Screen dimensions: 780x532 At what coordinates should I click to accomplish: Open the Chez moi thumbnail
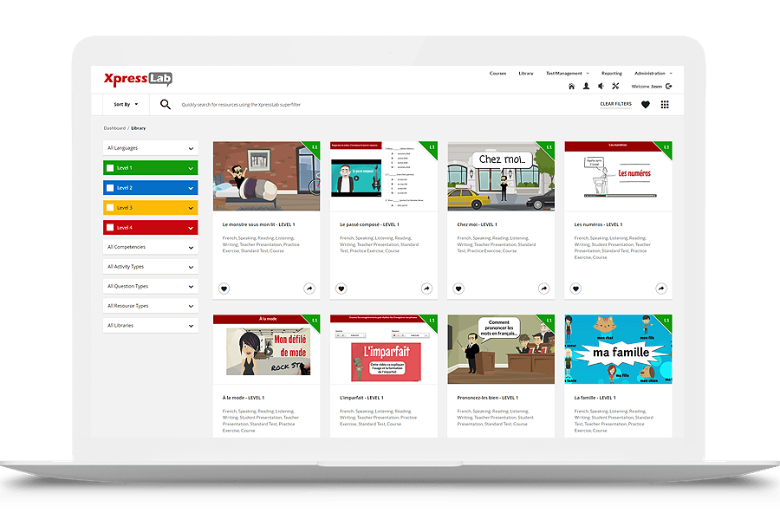coord(501,176)
